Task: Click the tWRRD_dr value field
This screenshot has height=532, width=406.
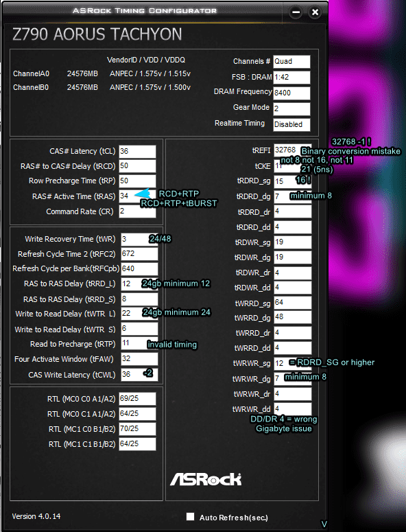Action: click(x=292, y=333)
